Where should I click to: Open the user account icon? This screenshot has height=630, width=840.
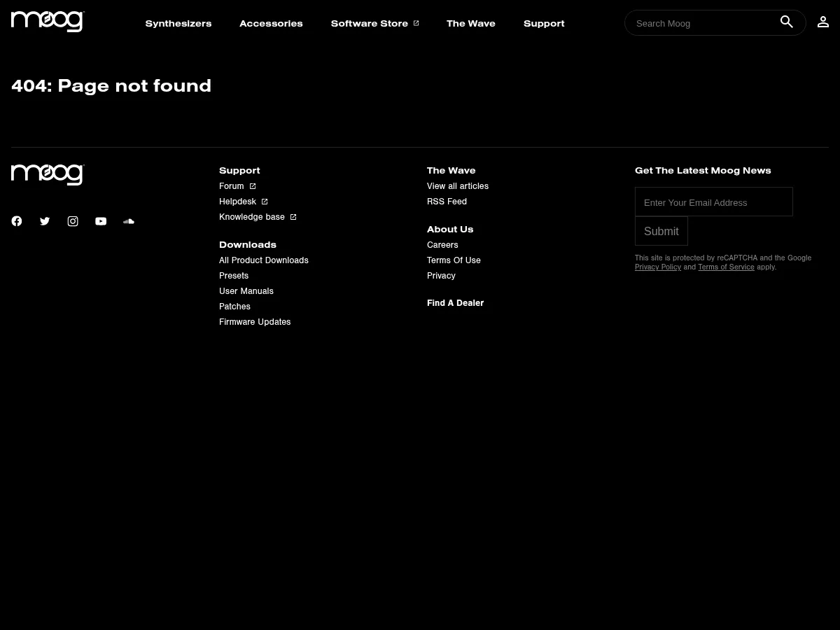823,22
